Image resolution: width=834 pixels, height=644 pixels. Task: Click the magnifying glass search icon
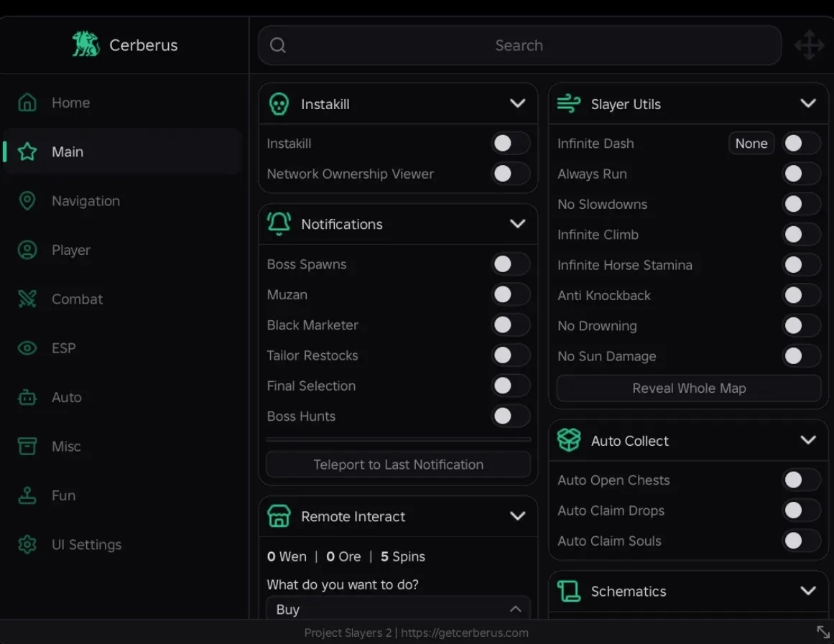(x=278, y=45)
